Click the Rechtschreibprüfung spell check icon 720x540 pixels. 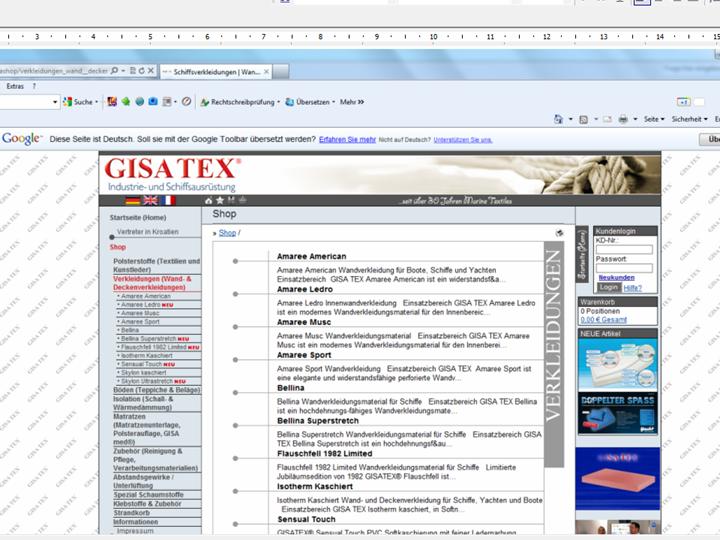[204, 102]
